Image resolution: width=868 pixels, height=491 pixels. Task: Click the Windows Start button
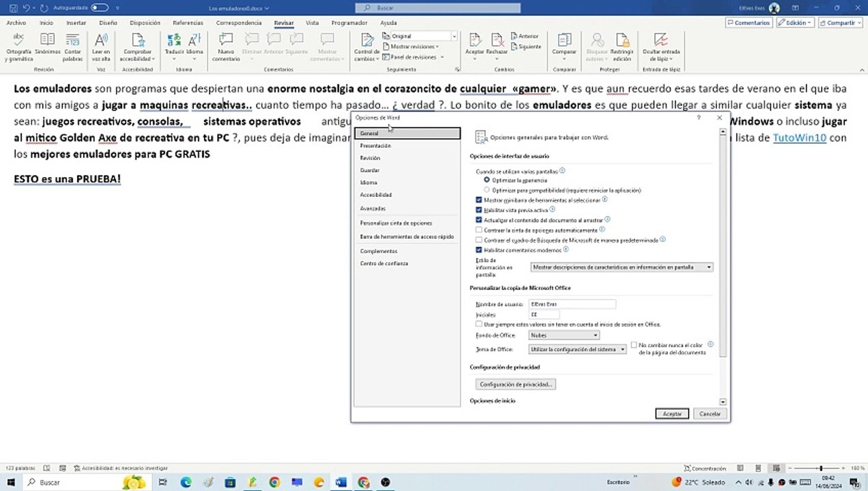11,483
